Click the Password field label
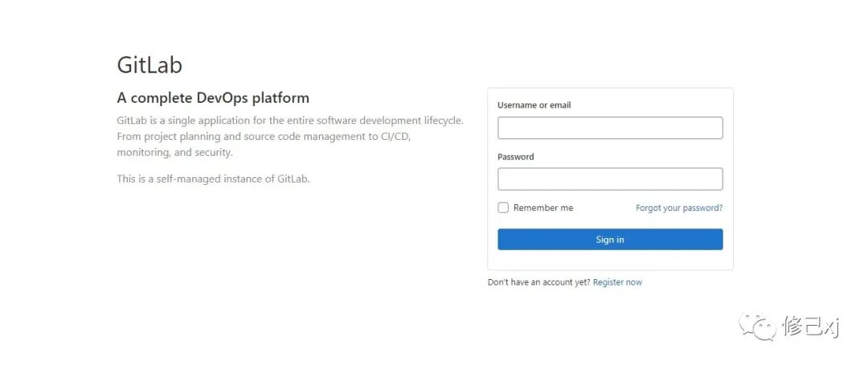This screenshot has width=868, height=366. [x=515, y=157]
